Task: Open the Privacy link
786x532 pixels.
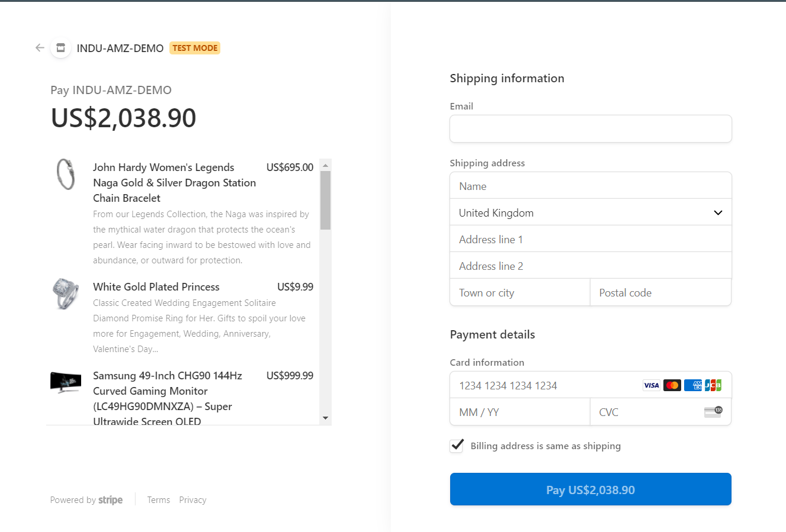Action: 193,499
